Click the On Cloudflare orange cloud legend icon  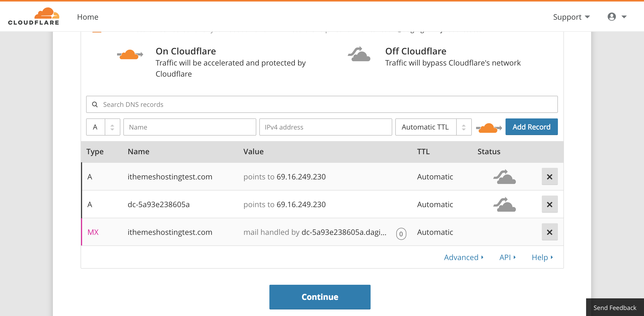[130, 54]
